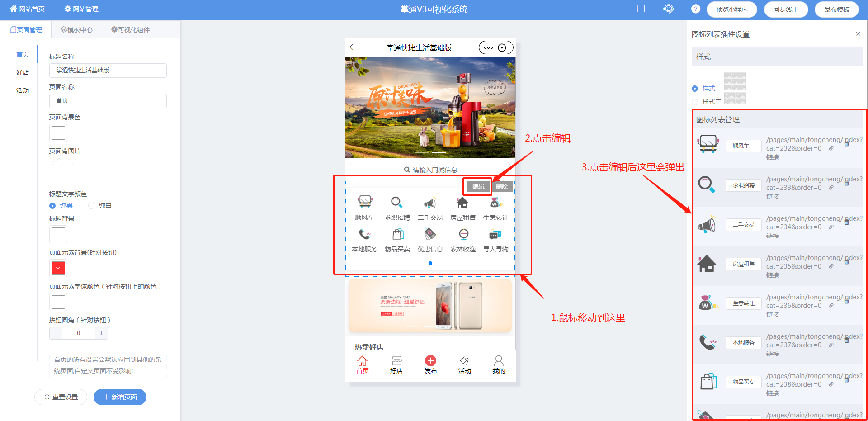Screen dimensions: 868x421
Task: Click the red 发布 plus icon
Action: [x=430, y=360]
